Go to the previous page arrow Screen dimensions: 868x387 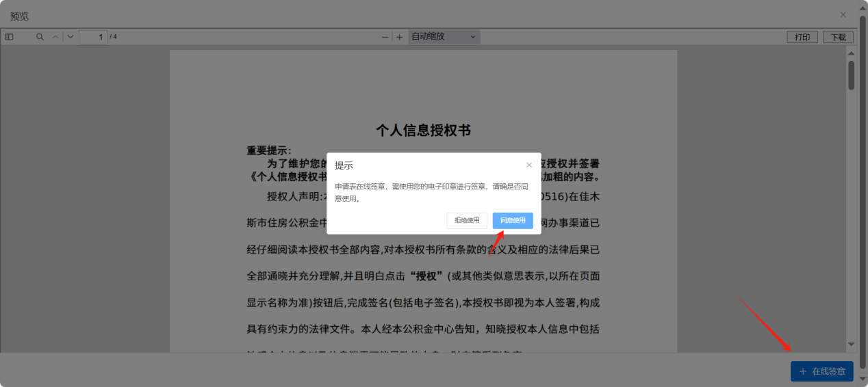[56, 37]
